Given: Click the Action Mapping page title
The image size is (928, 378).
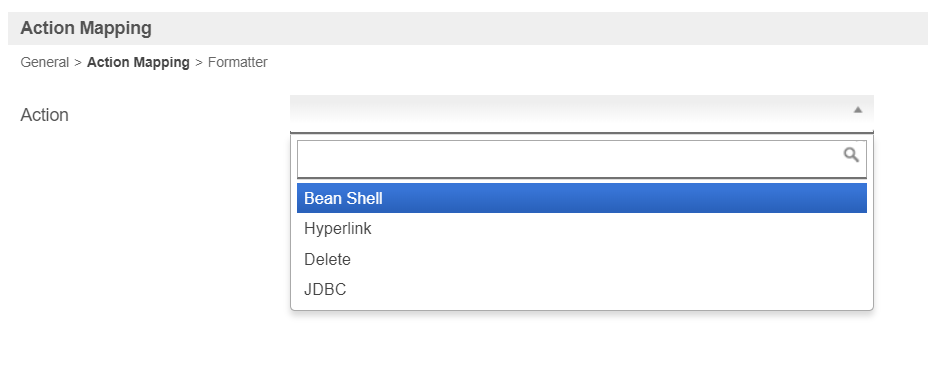Looking at the screenshot, I should [x=86, y=28].
